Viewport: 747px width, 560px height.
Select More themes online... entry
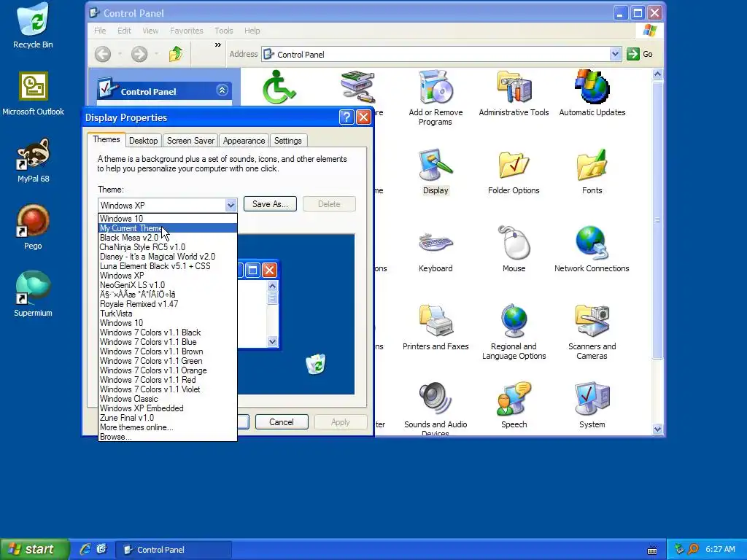point(168,427)
